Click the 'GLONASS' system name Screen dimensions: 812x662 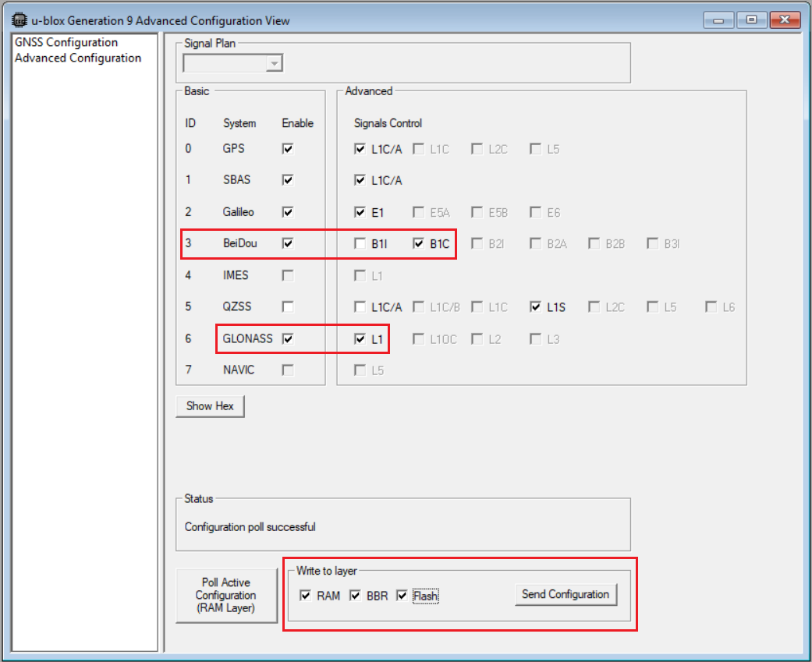click(x=247, y=338)
